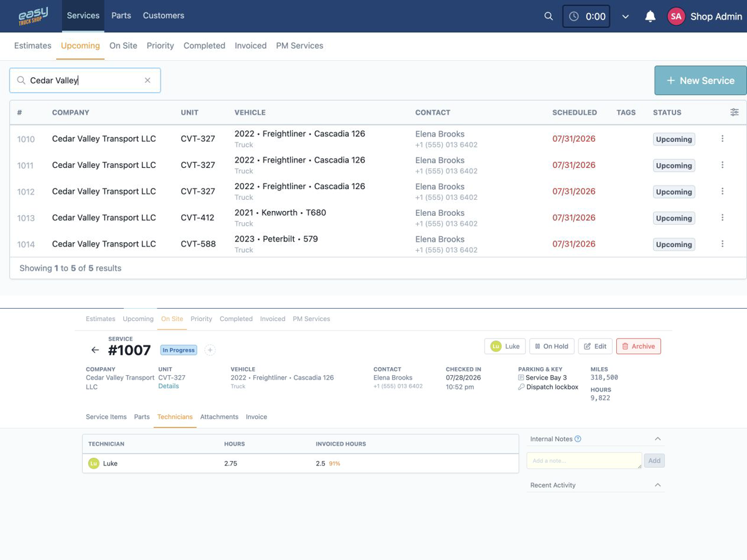Archive service #1007
The image size is (747, 560).
639,346
